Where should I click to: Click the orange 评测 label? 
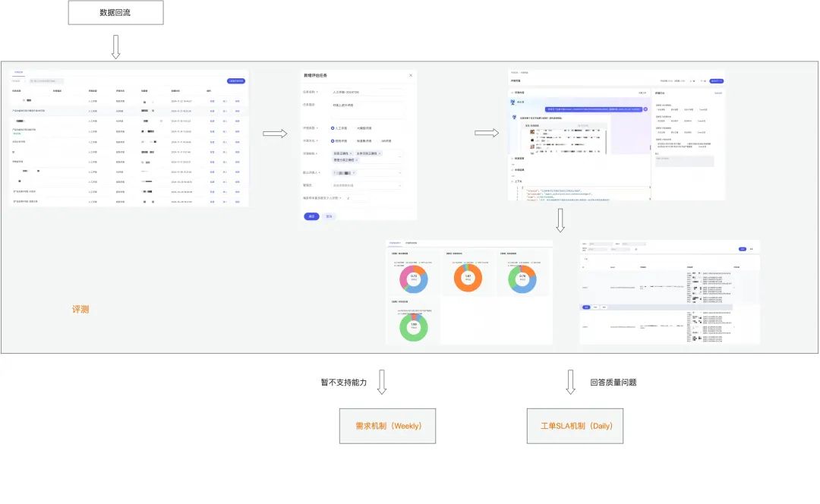tap(80, 309)
